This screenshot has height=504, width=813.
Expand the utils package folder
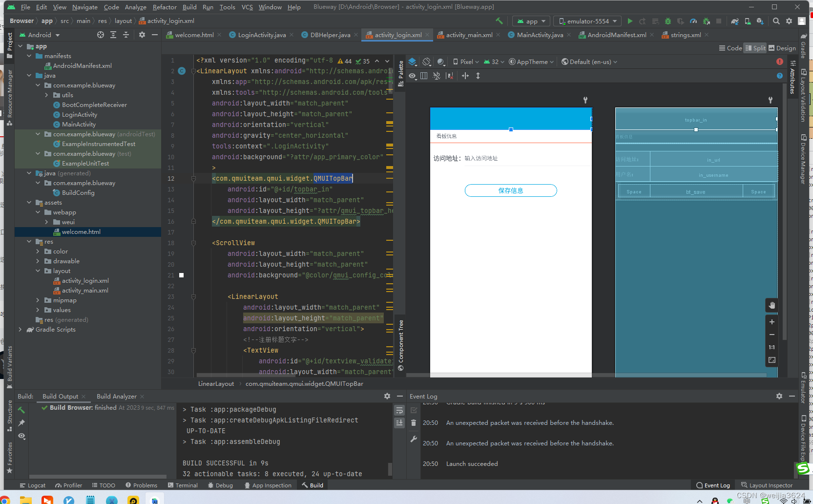(47, 95)
